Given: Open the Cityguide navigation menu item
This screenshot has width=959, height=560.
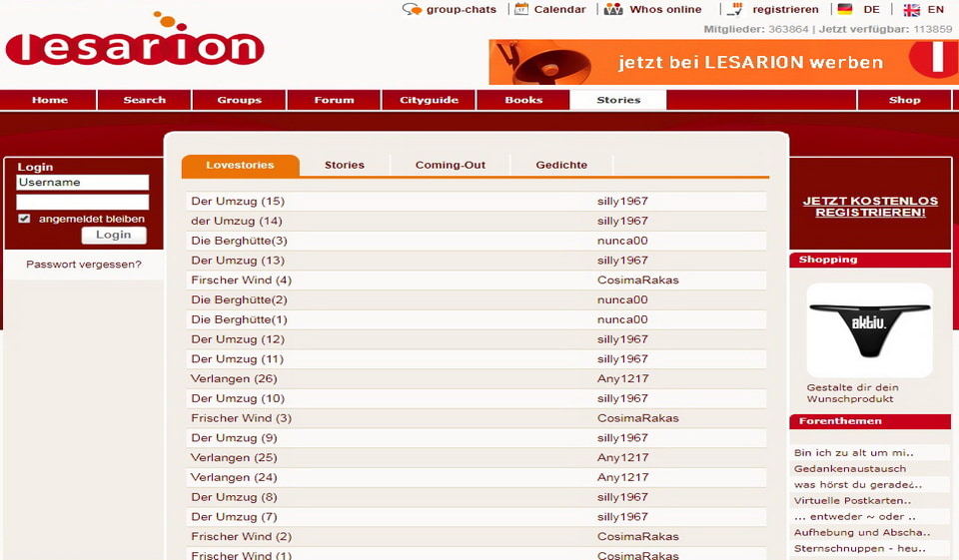Looking at the screenshot, I should point(429,100).
